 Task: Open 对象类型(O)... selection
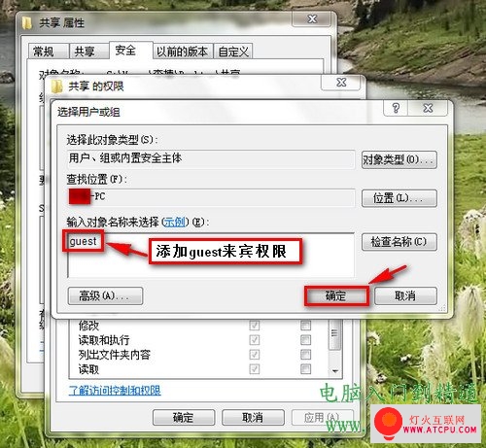[x=399, y=159]
